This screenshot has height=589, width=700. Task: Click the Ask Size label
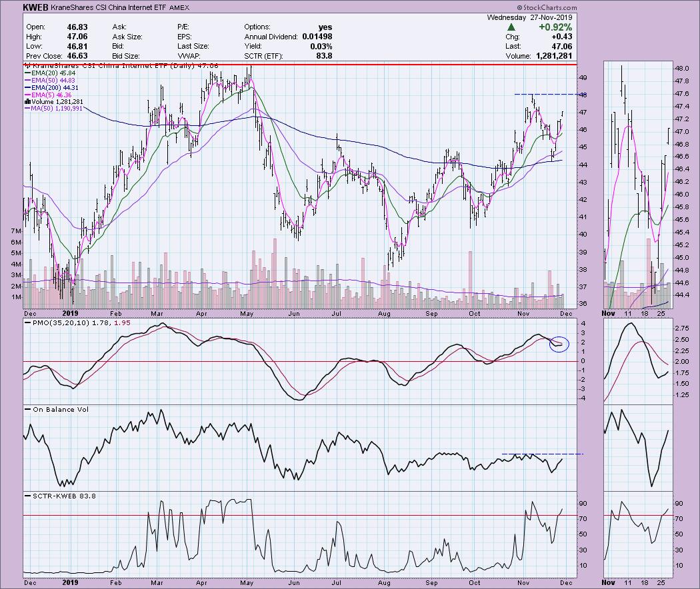[x=127, y=37]
